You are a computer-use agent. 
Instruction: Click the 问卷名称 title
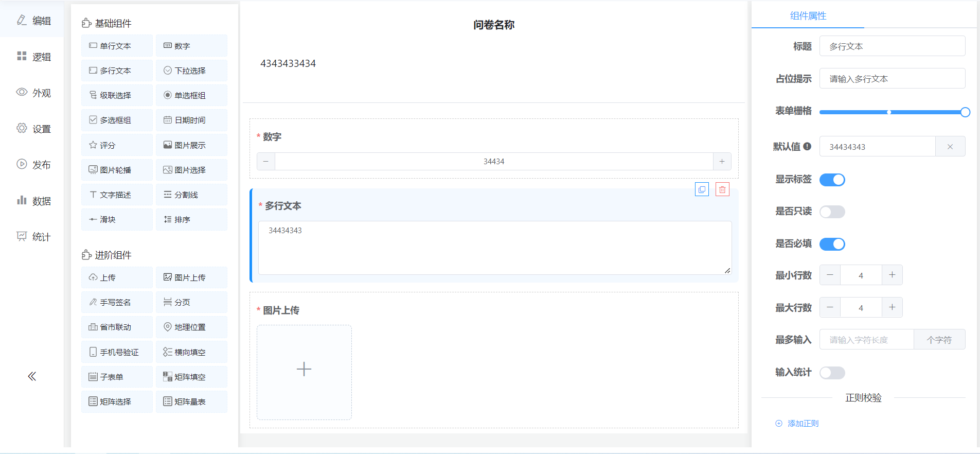(494, 25)
